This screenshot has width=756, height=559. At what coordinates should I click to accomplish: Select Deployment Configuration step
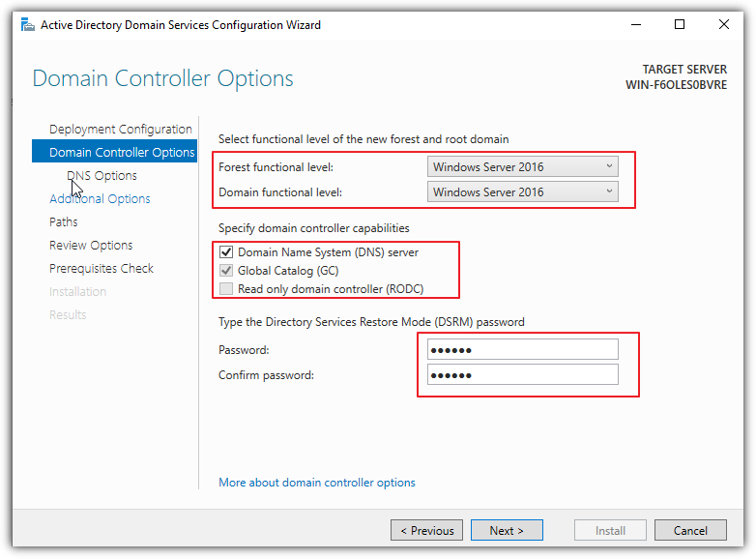click(x=121, y=130)
